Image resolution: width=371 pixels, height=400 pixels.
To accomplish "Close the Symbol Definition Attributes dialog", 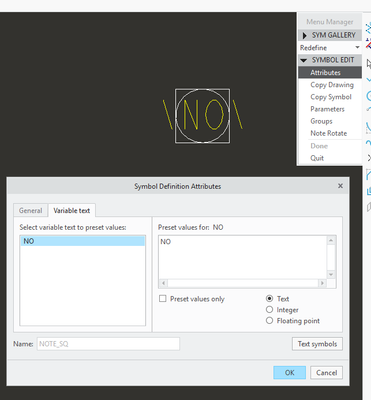I will point(340,186).
